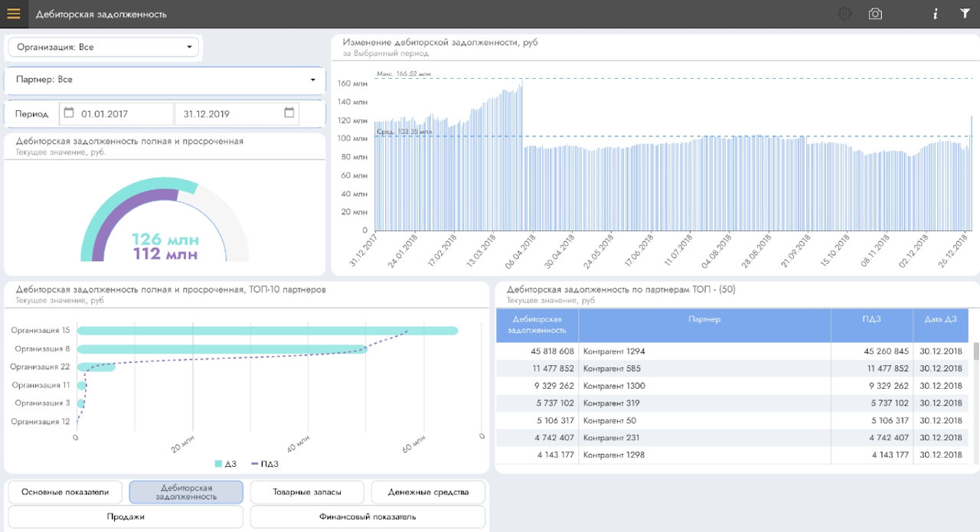
Task: Switch to Основные показатели tab
Action: (65, 492)
